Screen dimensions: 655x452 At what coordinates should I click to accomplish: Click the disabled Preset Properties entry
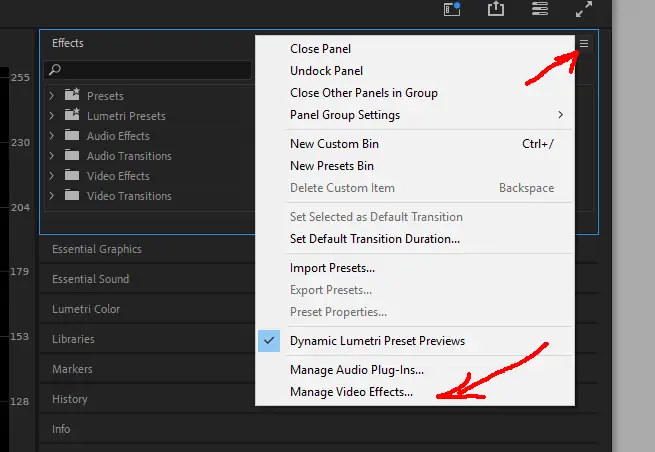(x=415, y=312)
